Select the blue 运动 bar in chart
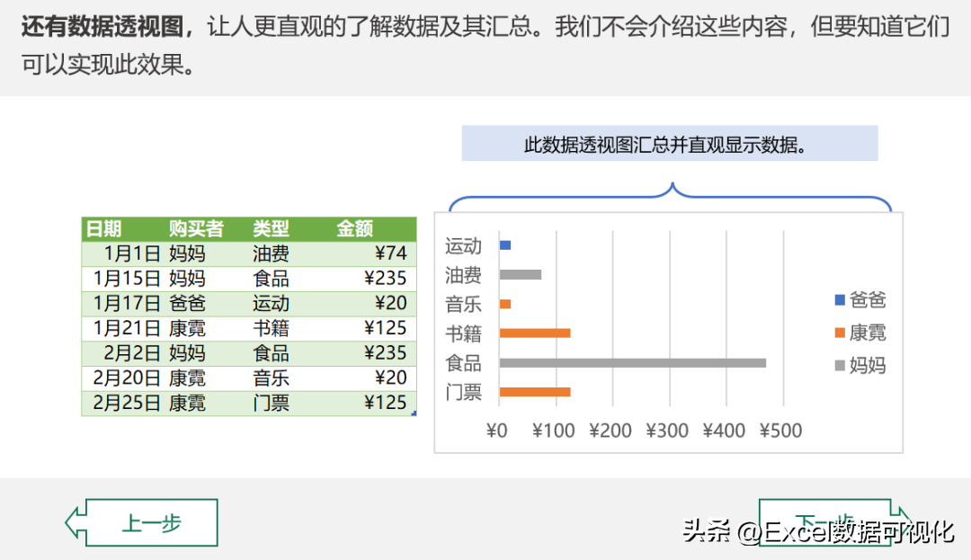Image resolution: width=971 pixels, height=560 pixels. (505, 245)
